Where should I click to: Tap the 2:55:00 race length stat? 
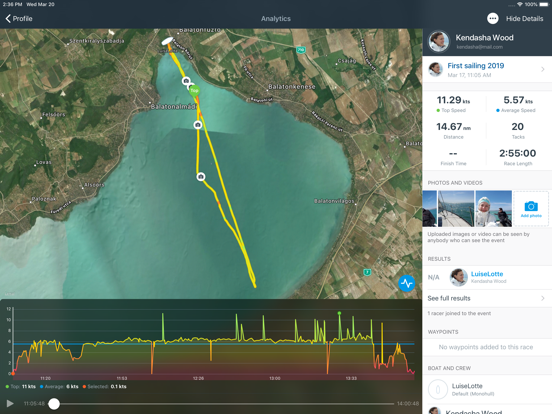tap(518, 157)
